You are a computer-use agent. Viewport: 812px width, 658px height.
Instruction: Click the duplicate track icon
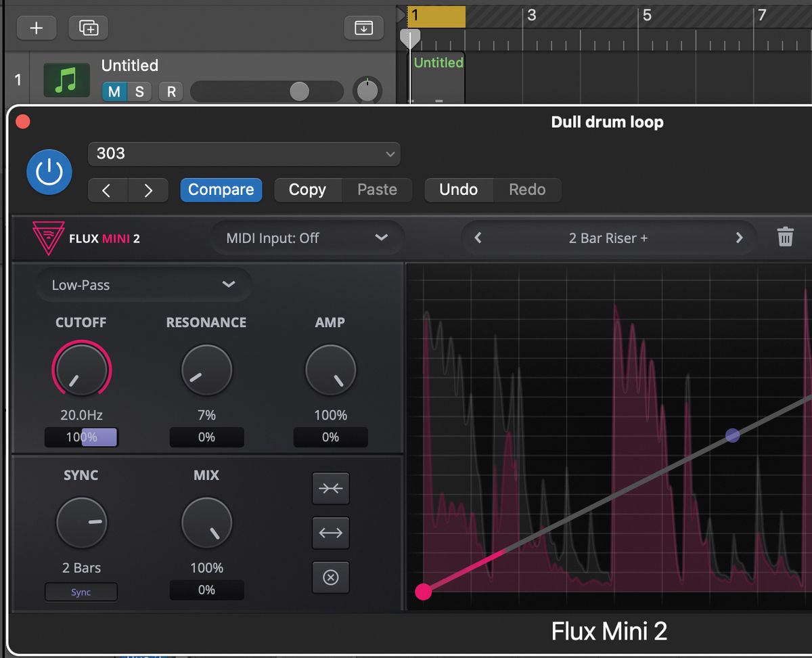point(88,28)
